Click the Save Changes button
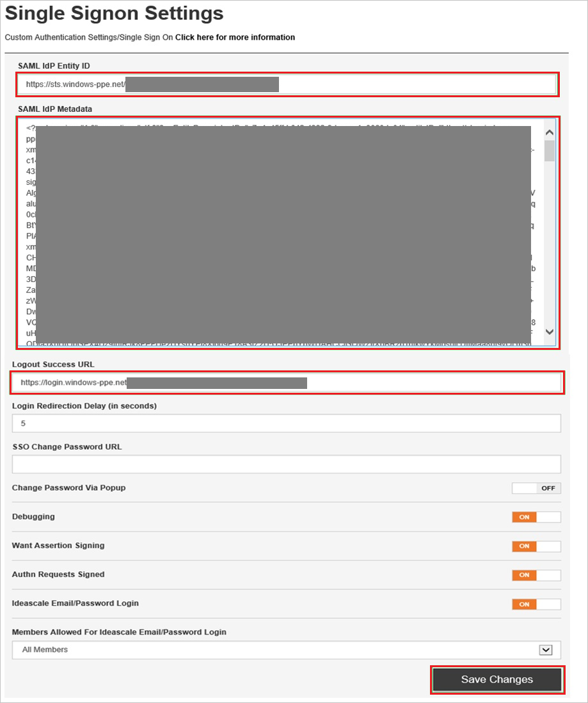This screenshot has width=588, height=703. [497, 679]
